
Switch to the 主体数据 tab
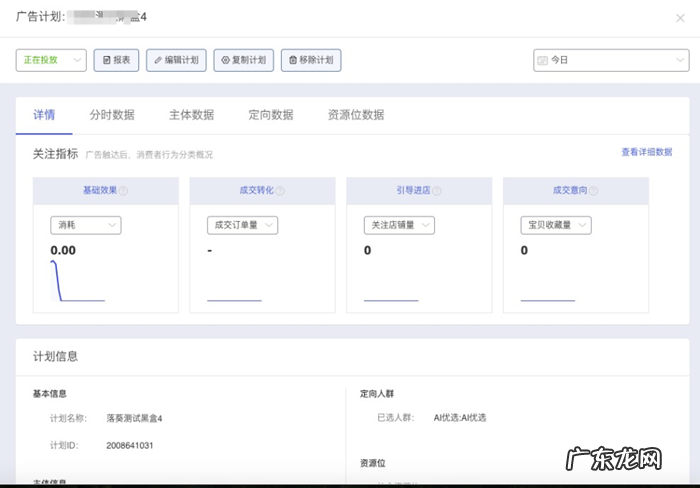coord(192,115)
